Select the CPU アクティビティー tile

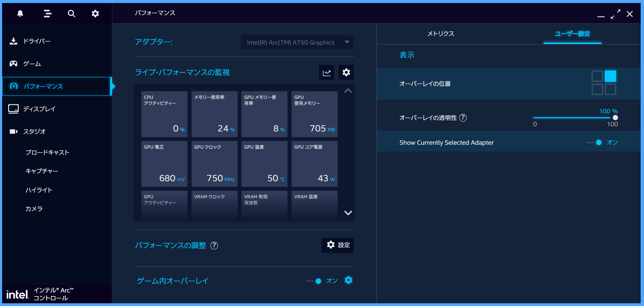click(164, 114)
